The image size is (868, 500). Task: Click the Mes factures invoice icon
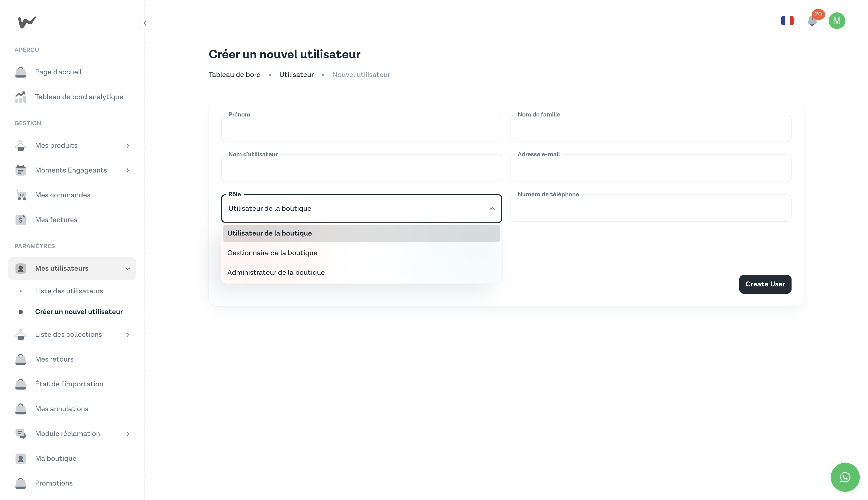click(21, 220)
